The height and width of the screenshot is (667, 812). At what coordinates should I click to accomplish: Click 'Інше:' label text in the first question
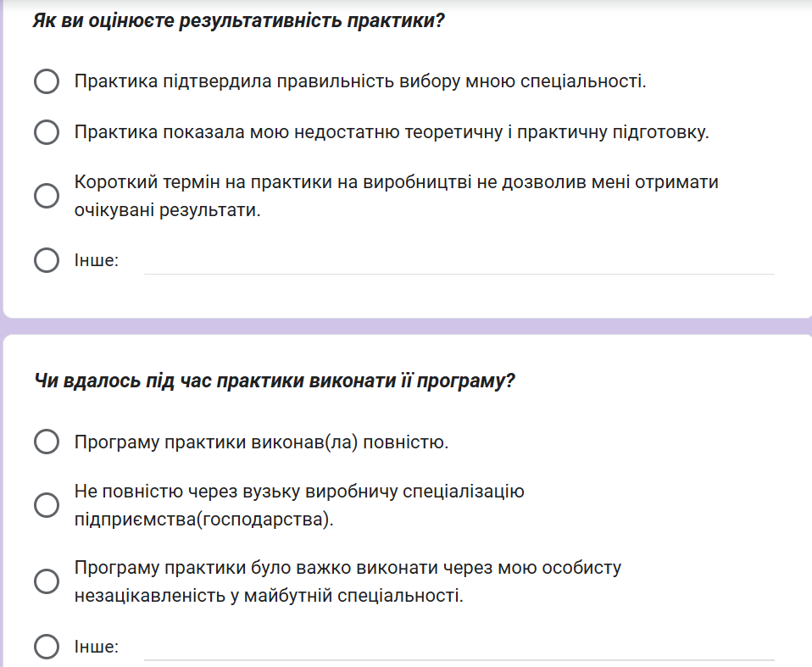click(97, 261)
